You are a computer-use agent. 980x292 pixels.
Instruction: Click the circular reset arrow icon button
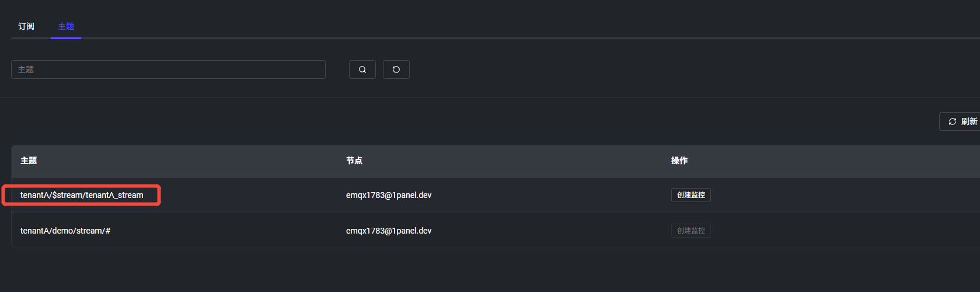pos(396,69)
